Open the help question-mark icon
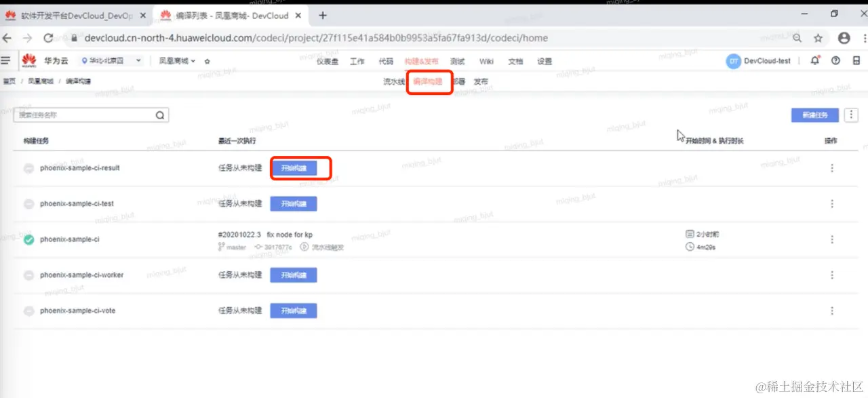 click(835, 60)
